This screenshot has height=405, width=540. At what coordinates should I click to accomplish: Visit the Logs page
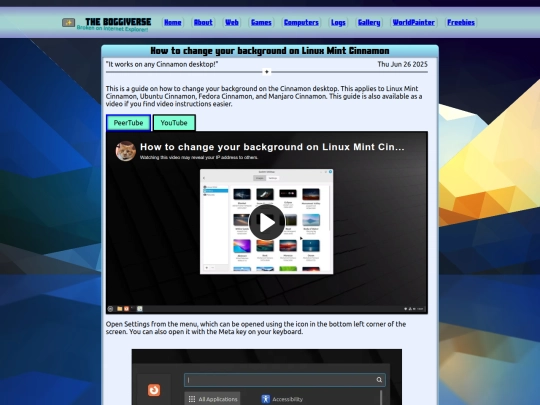[338, 22]
